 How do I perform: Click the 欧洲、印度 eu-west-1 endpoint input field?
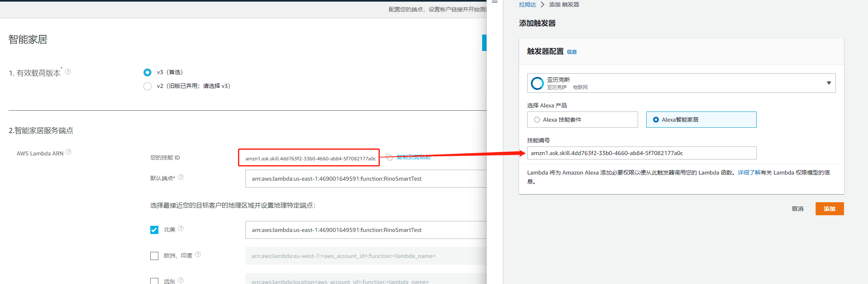click(366, 256)
